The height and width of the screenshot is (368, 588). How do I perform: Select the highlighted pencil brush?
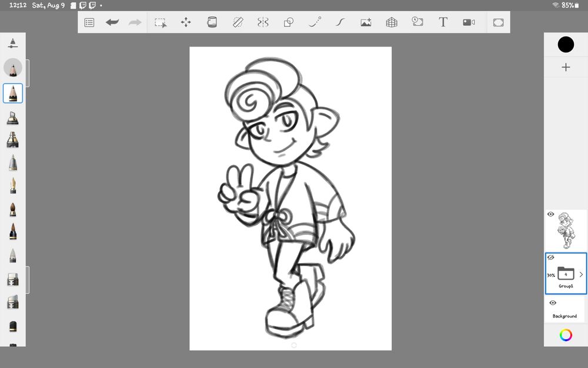[13, 93]
